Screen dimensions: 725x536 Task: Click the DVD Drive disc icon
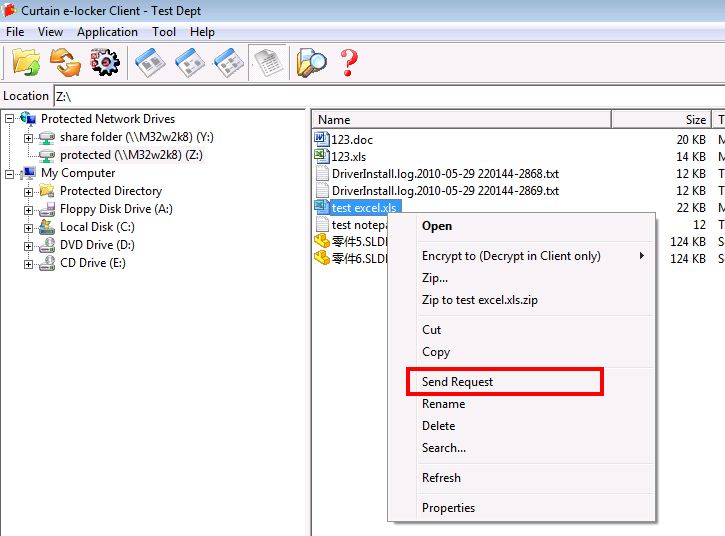[47, 245]
